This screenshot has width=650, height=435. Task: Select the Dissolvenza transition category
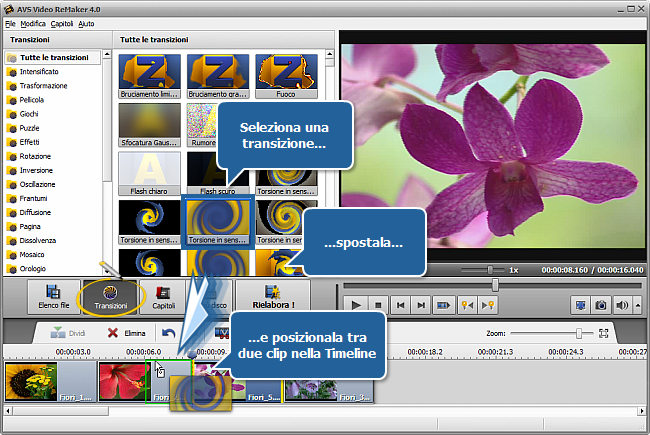[x=42, y=241]
